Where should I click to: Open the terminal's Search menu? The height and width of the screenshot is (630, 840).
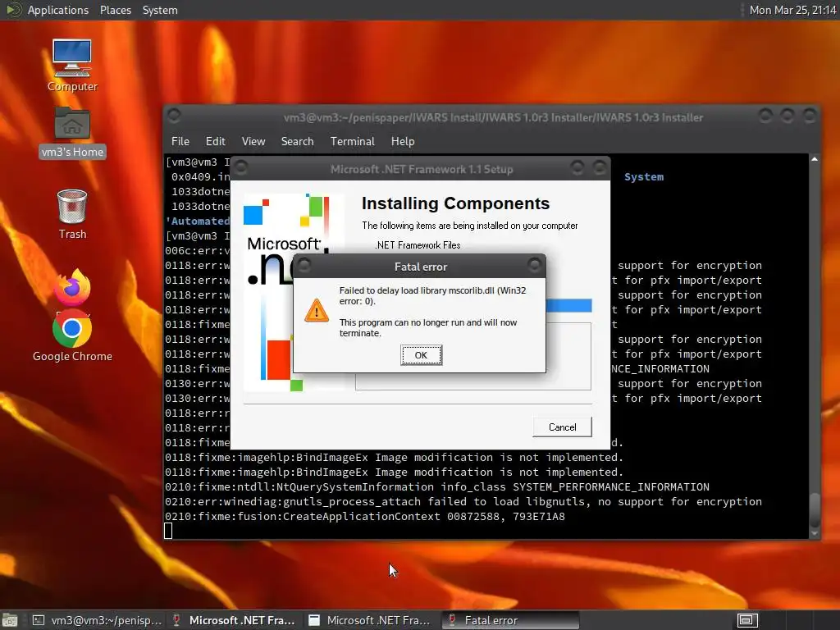click(x=297, y=141)
